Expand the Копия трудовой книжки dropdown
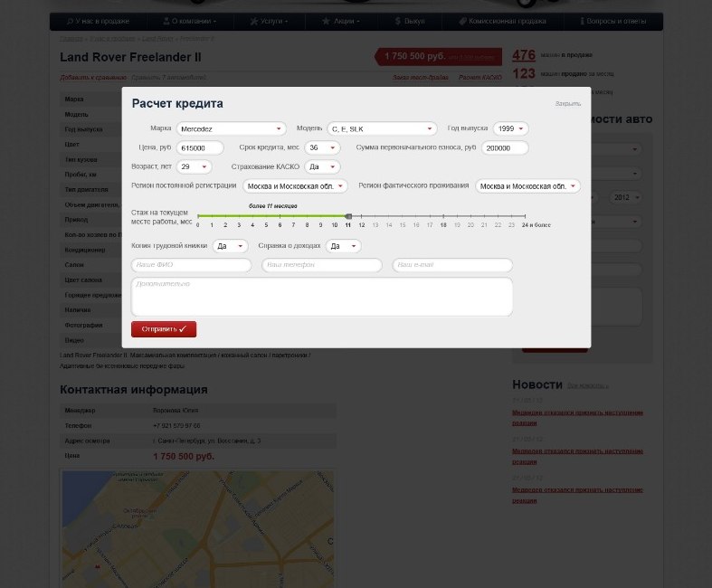Screen dimensions: 712x588 click(x=230, y=246)
